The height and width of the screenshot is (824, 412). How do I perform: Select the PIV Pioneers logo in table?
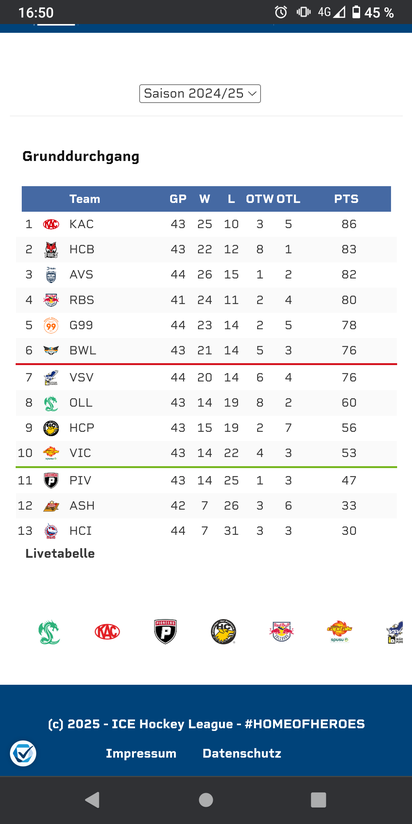[x=51, y=480]
